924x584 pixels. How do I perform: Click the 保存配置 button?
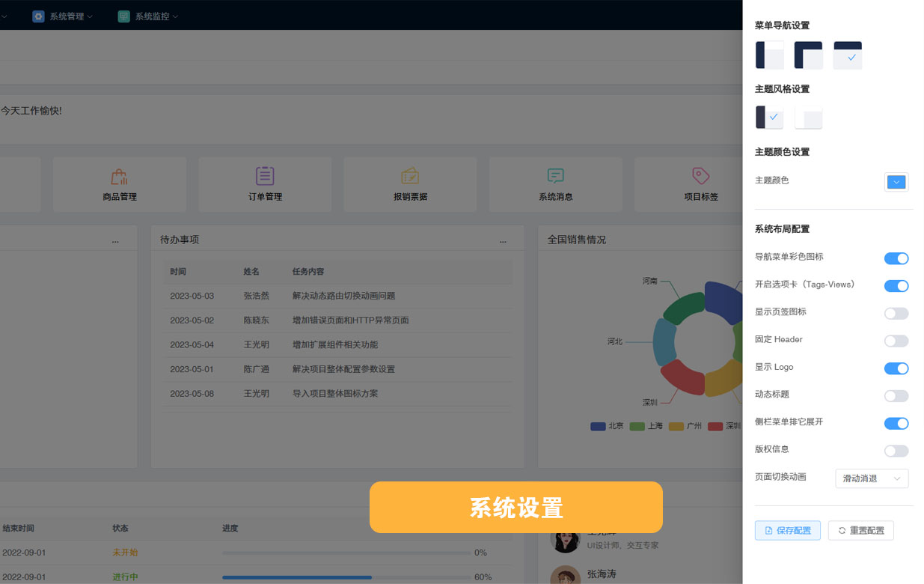tap(788, 530)
